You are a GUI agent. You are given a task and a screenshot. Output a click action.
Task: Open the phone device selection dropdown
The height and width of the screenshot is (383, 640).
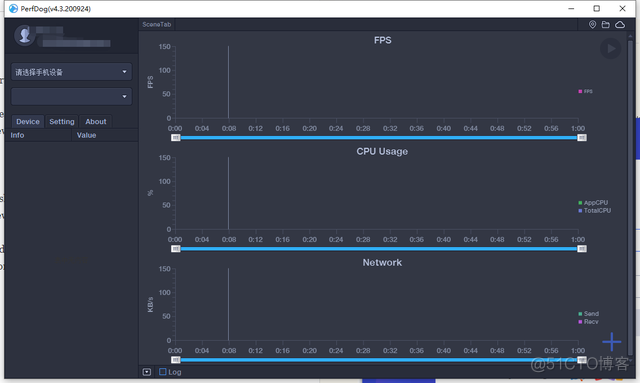[x=71, y=72]
